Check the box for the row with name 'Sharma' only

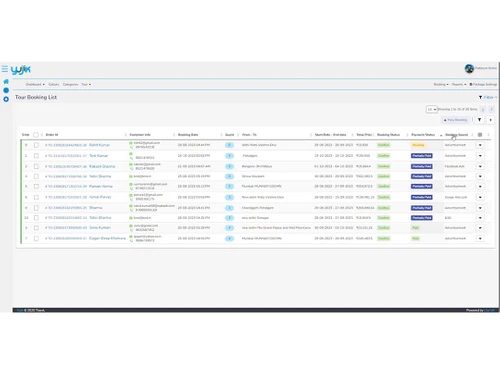click(36, 208)
